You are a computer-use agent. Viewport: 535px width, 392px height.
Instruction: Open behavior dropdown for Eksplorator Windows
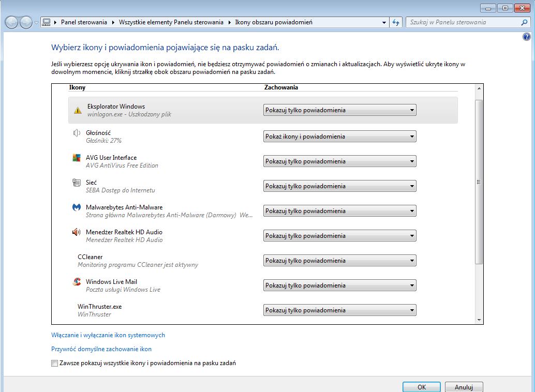coord(339,110)
